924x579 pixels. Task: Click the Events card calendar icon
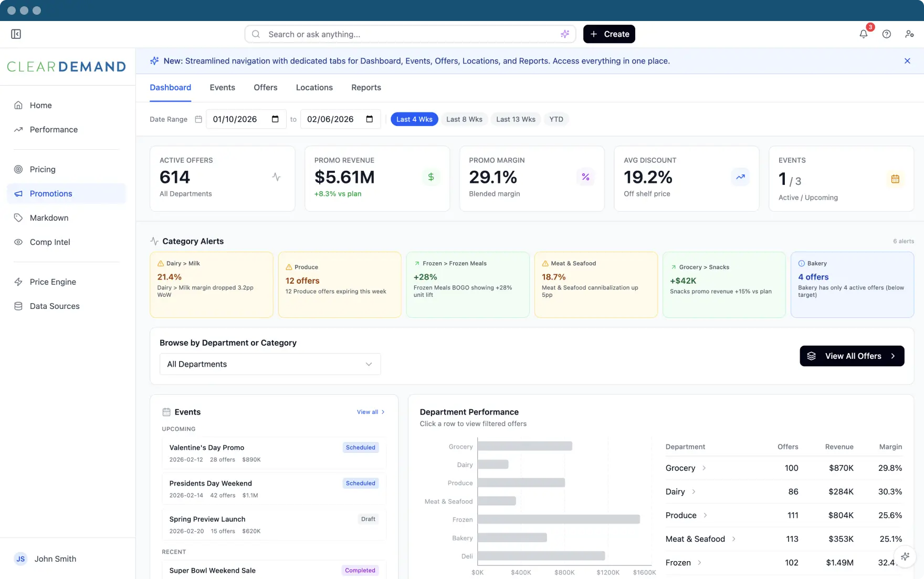[895, 179]
